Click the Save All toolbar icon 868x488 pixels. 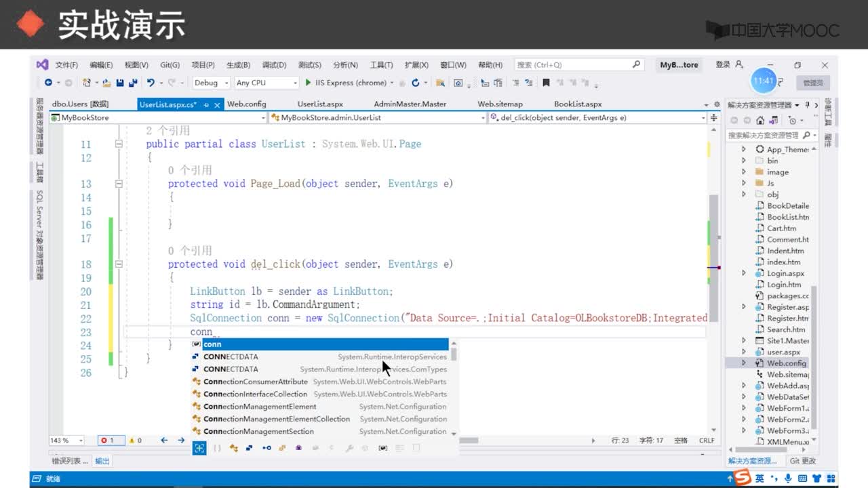point(133,83)
